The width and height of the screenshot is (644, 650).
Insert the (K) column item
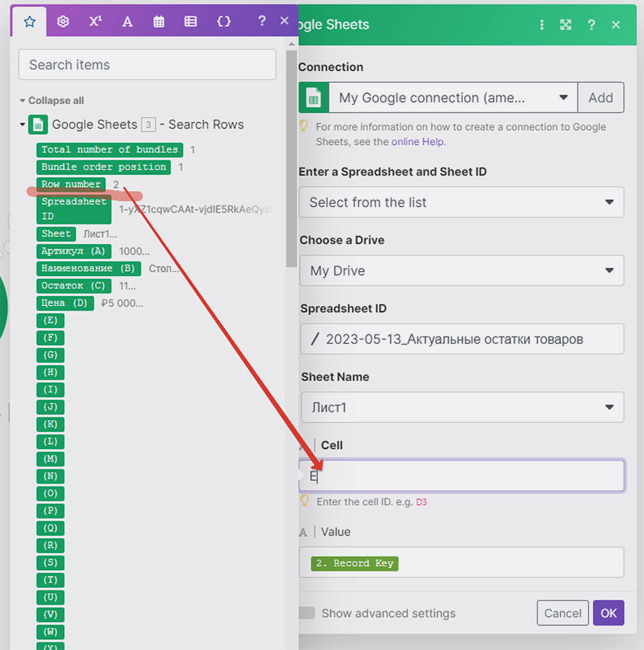(50, 424)
